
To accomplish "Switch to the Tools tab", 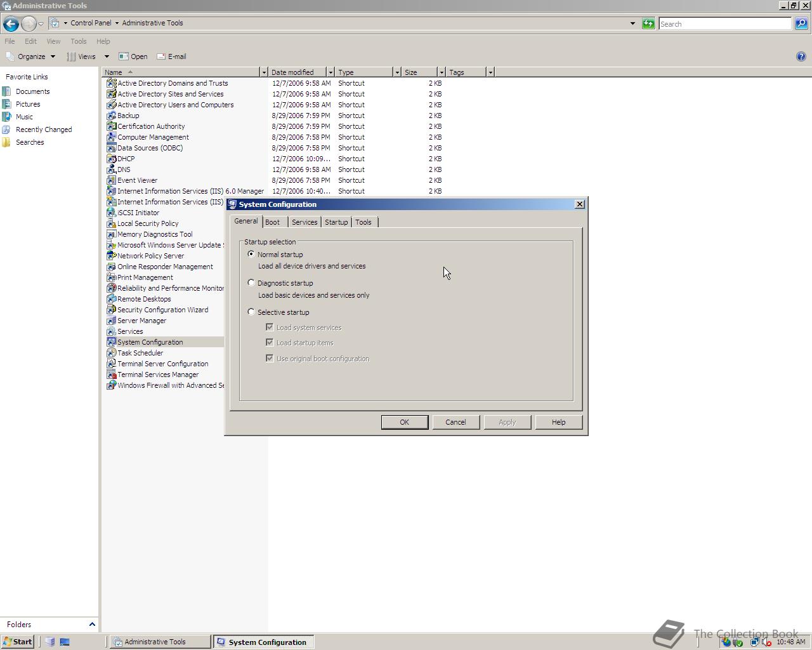I will (363, 222).
